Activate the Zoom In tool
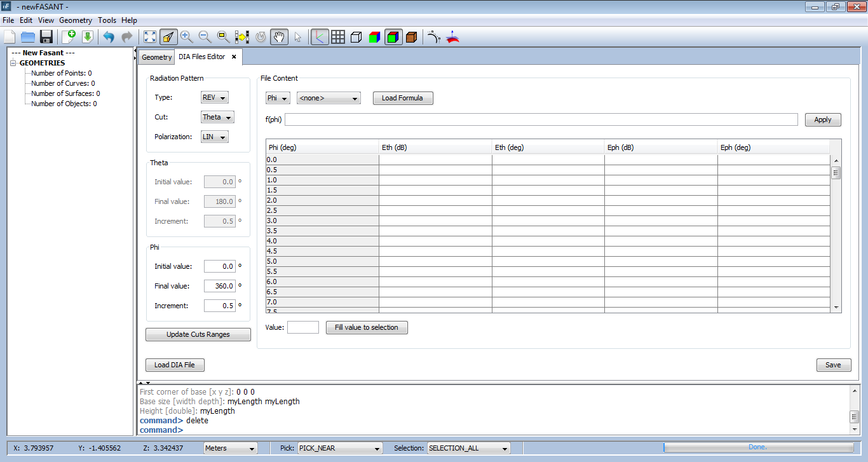Screen dimensions: 868x462 (186, 37)
